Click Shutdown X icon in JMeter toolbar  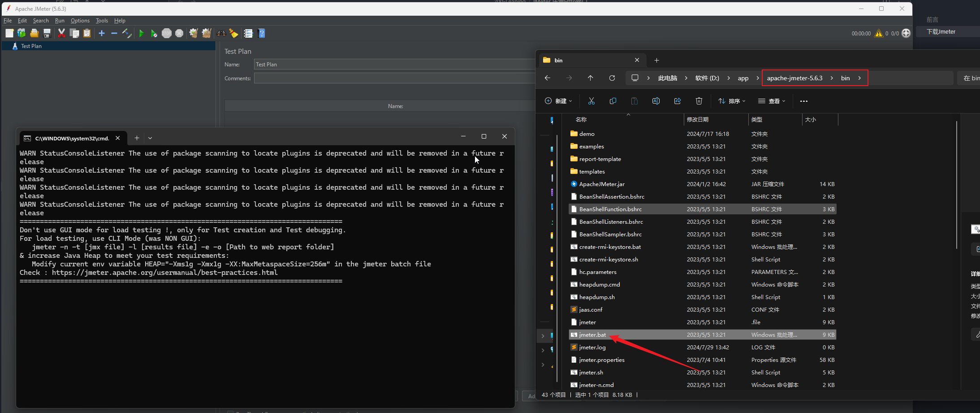click(x=179, y=33)
